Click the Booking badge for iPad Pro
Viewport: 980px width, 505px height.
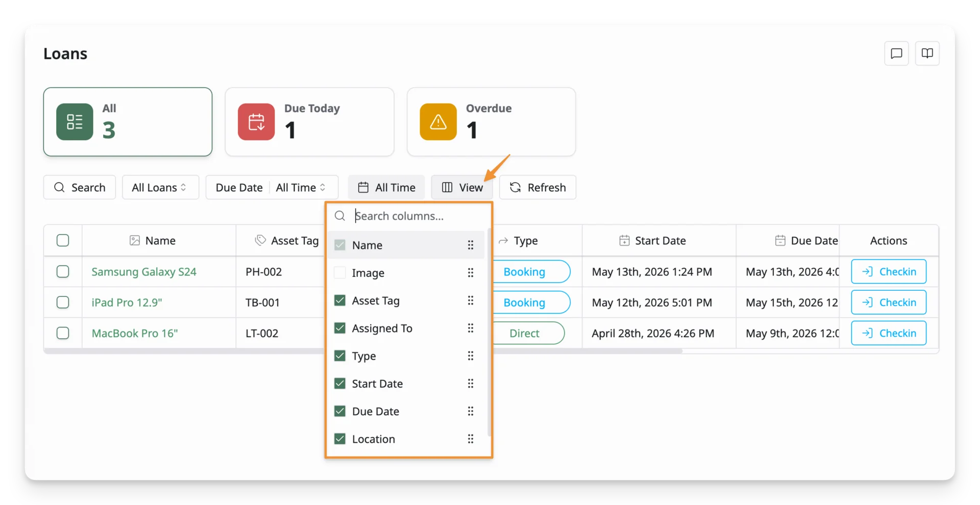[x=531, y=302]
